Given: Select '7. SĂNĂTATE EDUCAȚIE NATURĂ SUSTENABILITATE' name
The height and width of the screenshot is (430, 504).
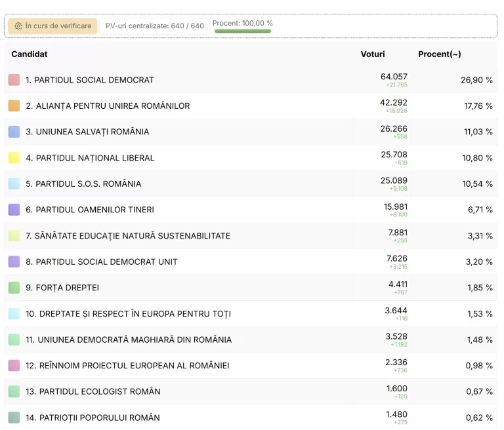Looking at the screenshot, I should [x=128, y=236].
